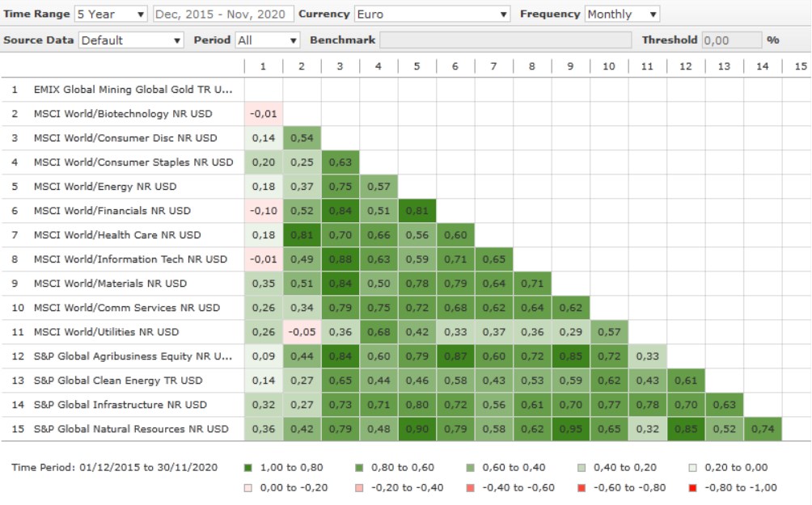Click the 1,00 to 0,80 legend swatch

tap(247, 467)
